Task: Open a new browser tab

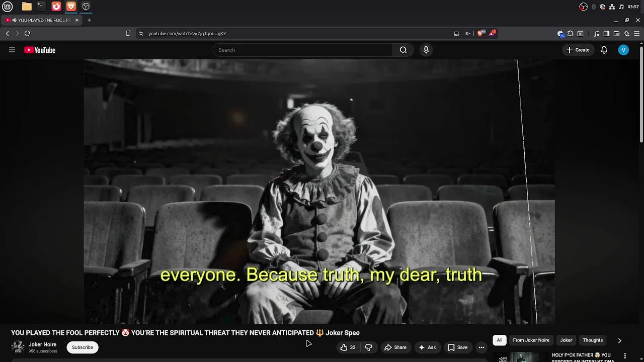Action: tap(89, 20)
